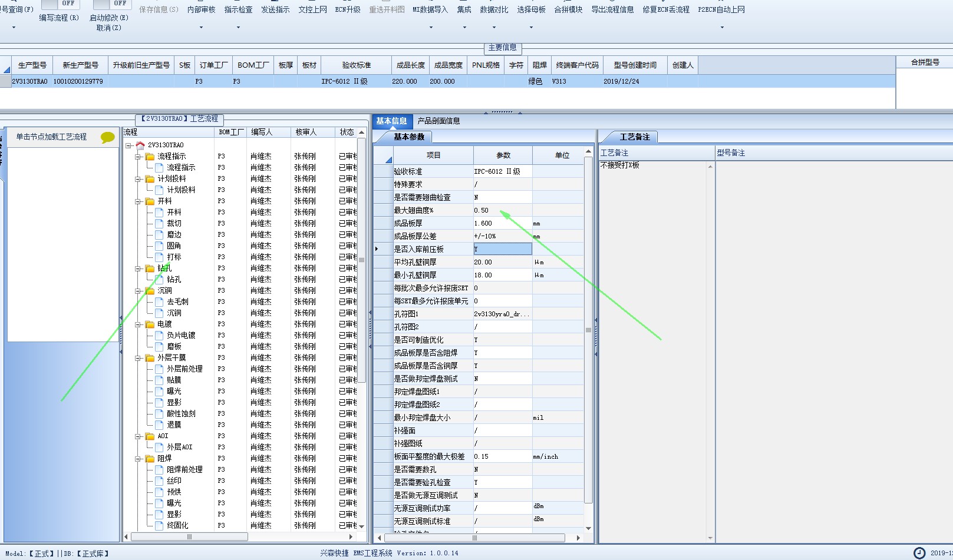Click the document icon for 磨边
Image resolution: width=953 pixels, height=560 pixels.
159,234
